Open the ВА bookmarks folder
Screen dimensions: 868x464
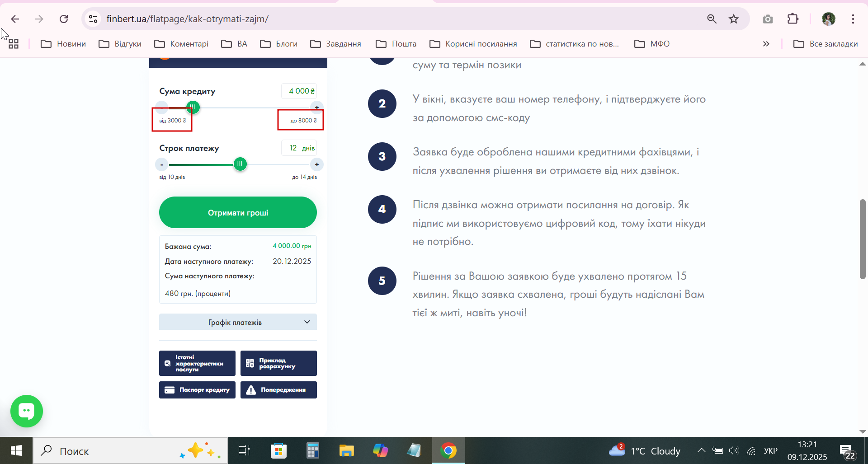(x=234, y=44)
